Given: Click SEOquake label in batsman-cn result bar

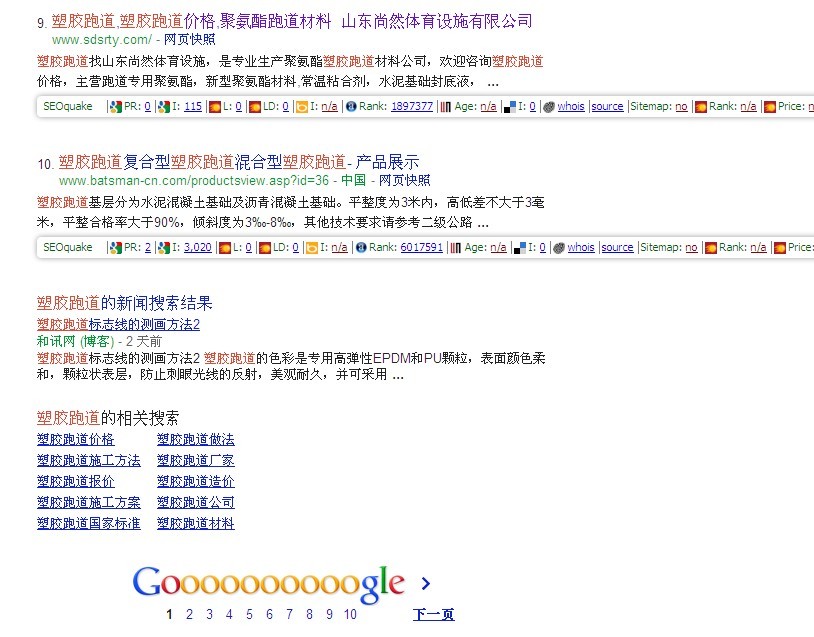Looking at the screenshot, I should pyautogui.click(x=67, y=248).
